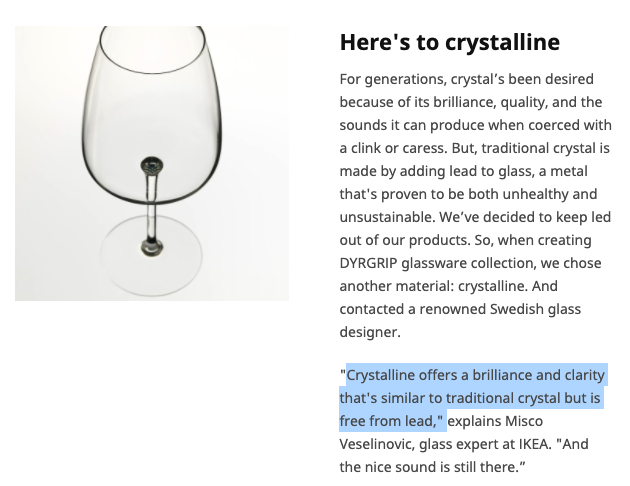The image size is (630, 486).
Task: Click the word 'unsustainable' in the paragraph
Action: [387, 217]
